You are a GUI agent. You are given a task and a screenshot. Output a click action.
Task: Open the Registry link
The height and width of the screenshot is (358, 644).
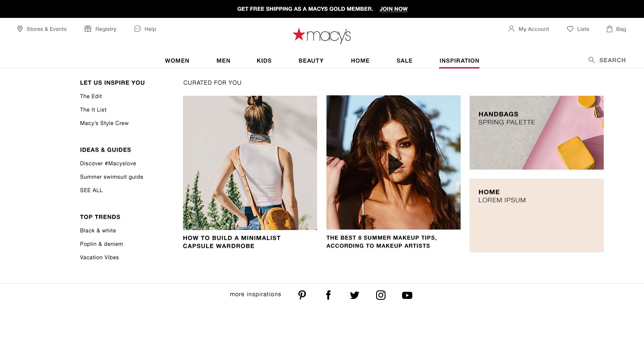point(106,29)
